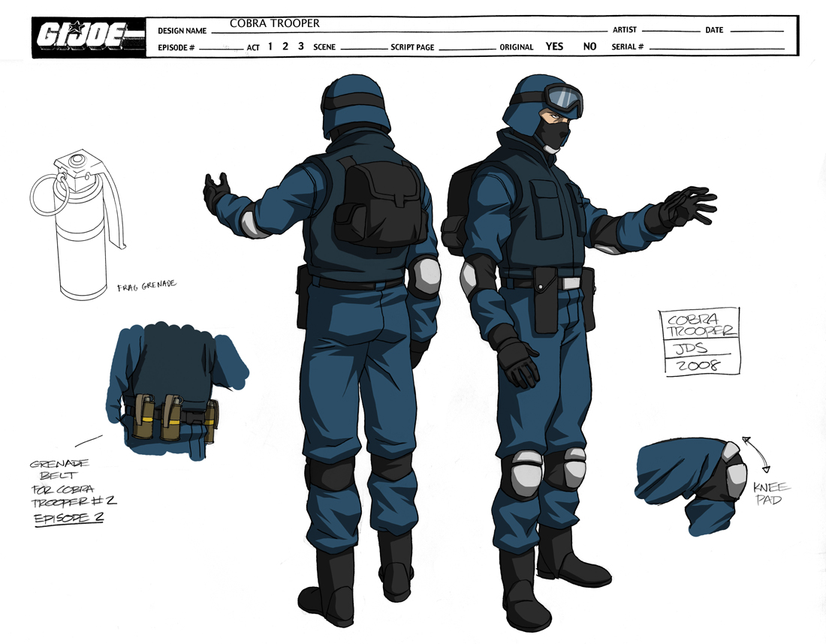Choose Act number 1
Screen dimensions: 826x644
pos(270,47)
